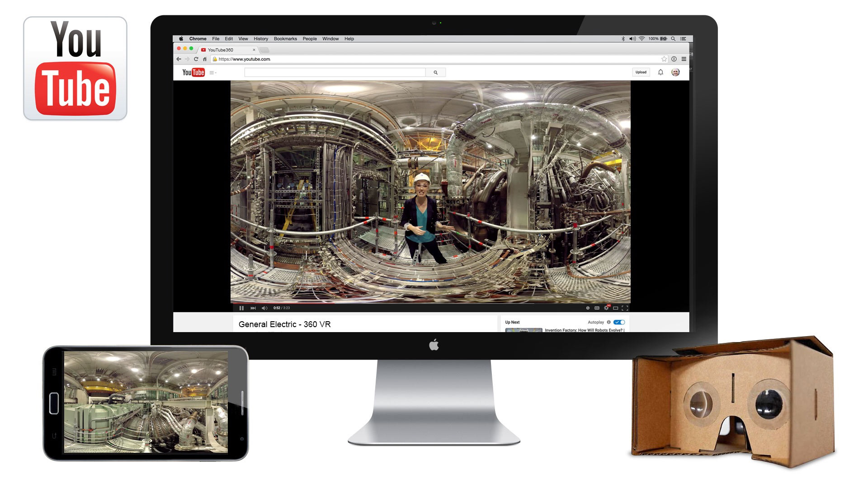Toggle closed captions on the player
Image resolution: width=868 pixels, height=488 pixels.
(x=597, y=308)
